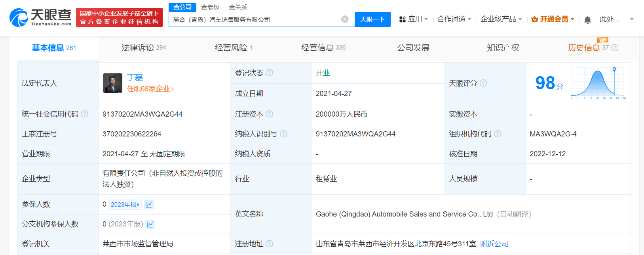The image size is (644, 255).
Task: Click the help icon next to 注册资本
Action: [270, 114]
